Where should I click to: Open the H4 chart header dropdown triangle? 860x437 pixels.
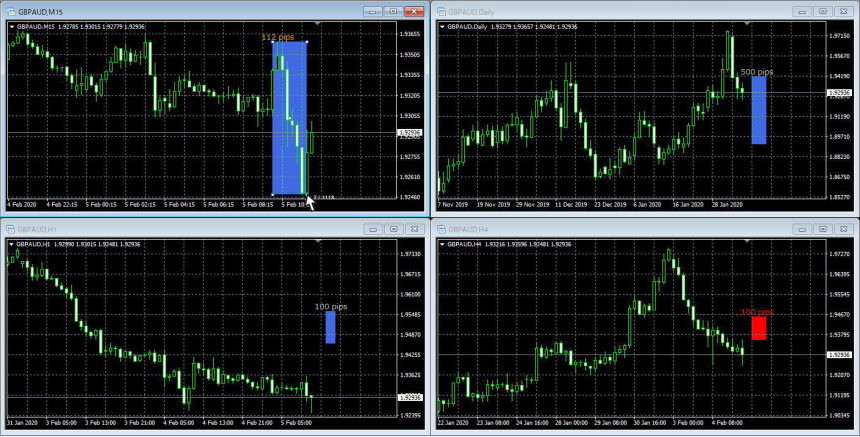(442, 244)
